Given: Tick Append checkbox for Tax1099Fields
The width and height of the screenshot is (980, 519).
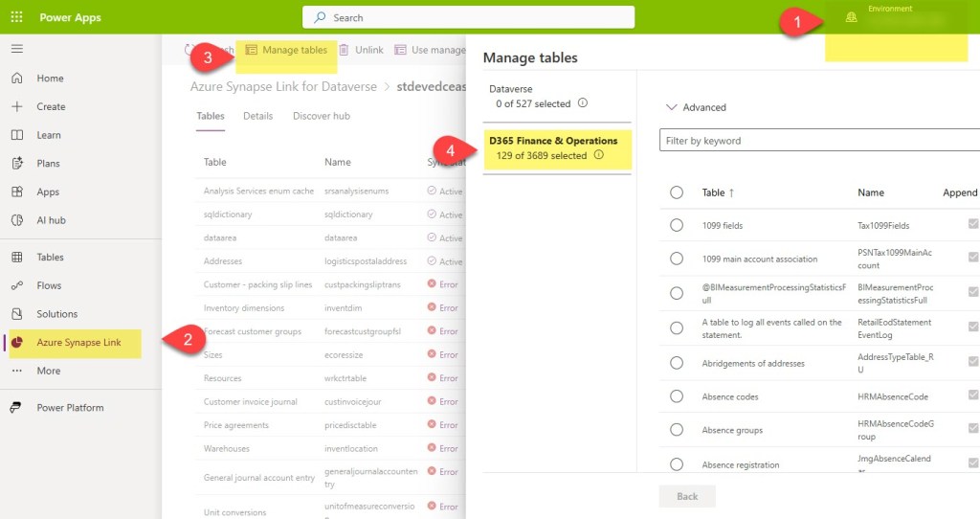Looking at the screenshot, I should 973,224.
